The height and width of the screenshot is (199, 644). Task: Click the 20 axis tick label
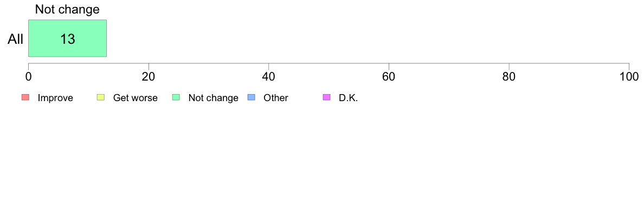click(149, 76)
